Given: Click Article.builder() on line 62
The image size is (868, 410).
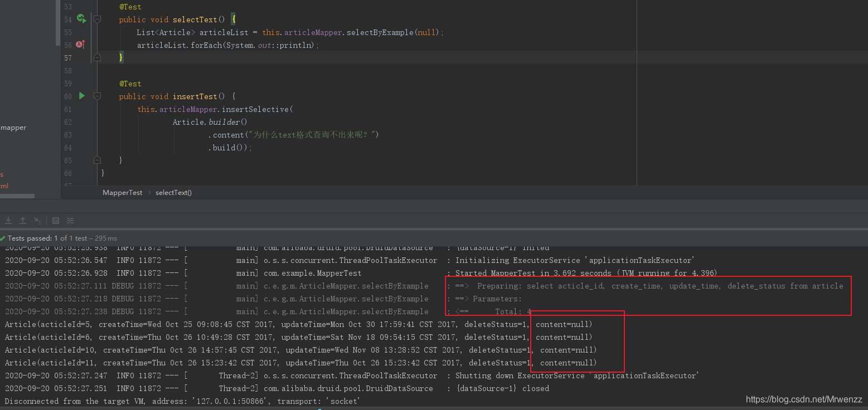Looking at the screenshot, I should pos(210,122).
